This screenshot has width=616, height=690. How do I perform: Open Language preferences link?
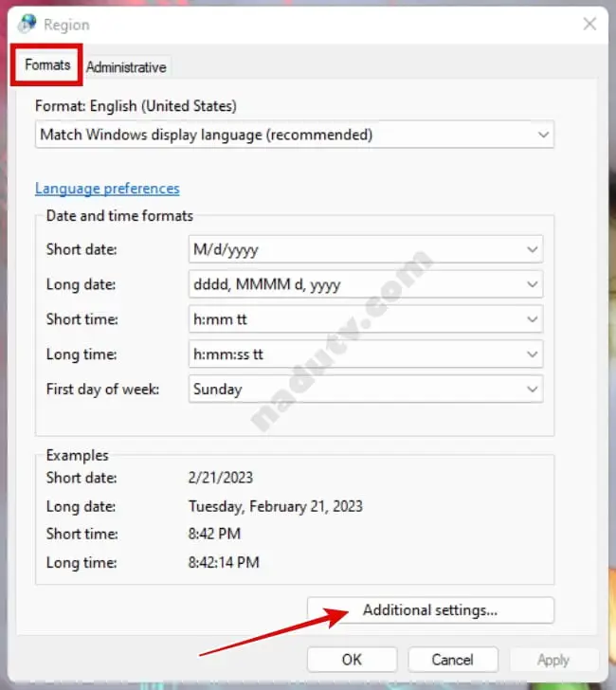point(107,189)
